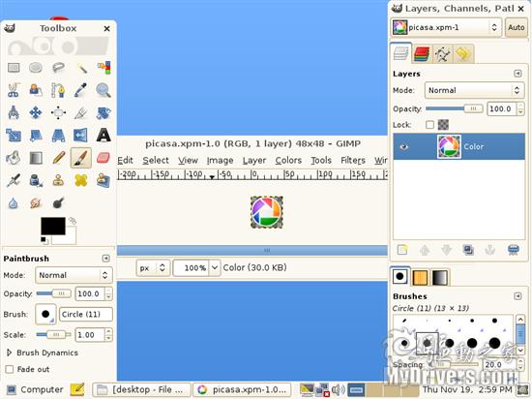The image size is (532, 399).
Task: Open the Paintbrush Mode dropdown
Action: [x=74, y=275]
